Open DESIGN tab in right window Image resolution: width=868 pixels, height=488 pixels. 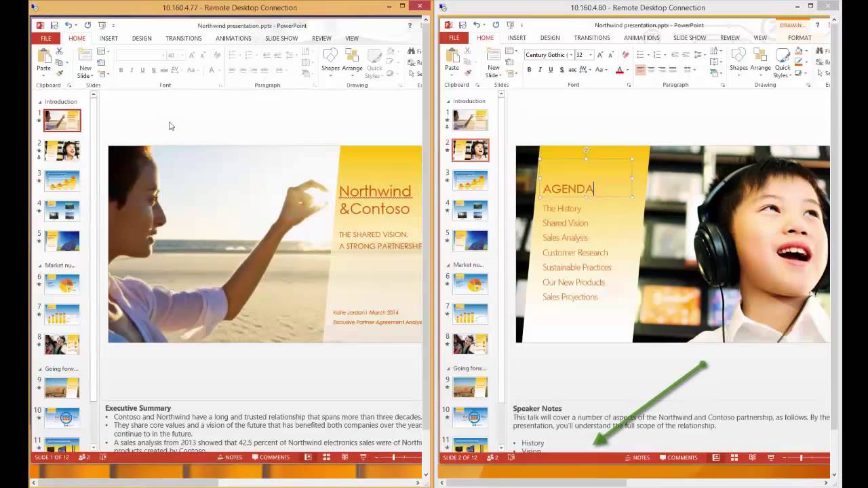550,38
